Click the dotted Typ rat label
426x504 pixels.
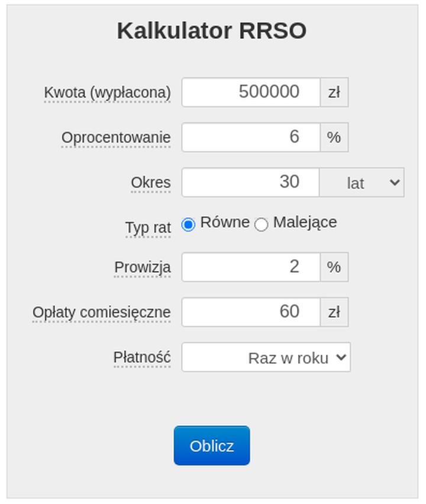[149, 228]
